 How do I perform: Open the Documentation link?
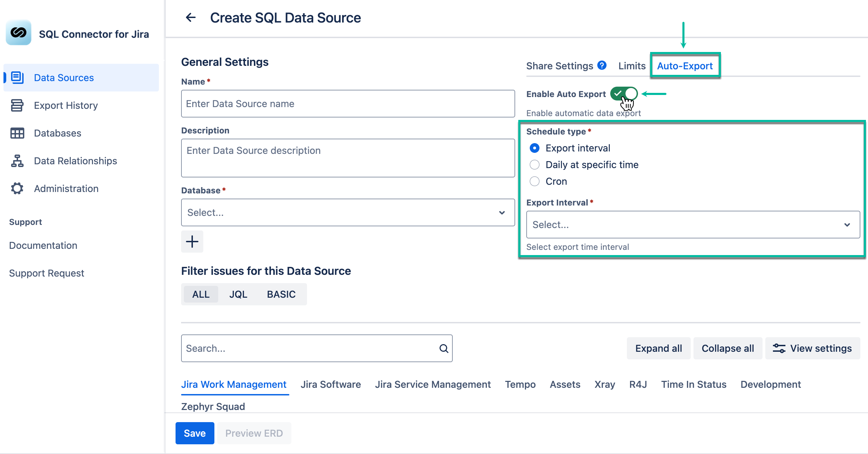tap(43, 245)
